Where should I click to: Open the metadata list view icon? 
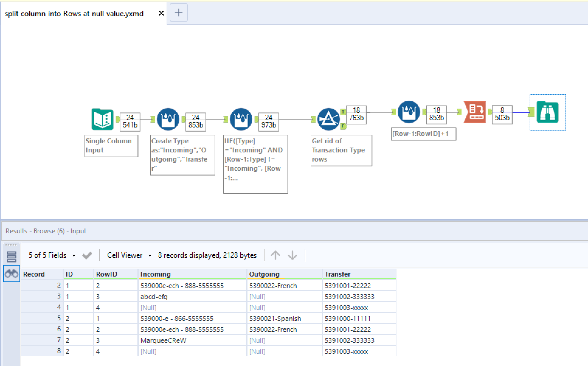tap(12, 256)
